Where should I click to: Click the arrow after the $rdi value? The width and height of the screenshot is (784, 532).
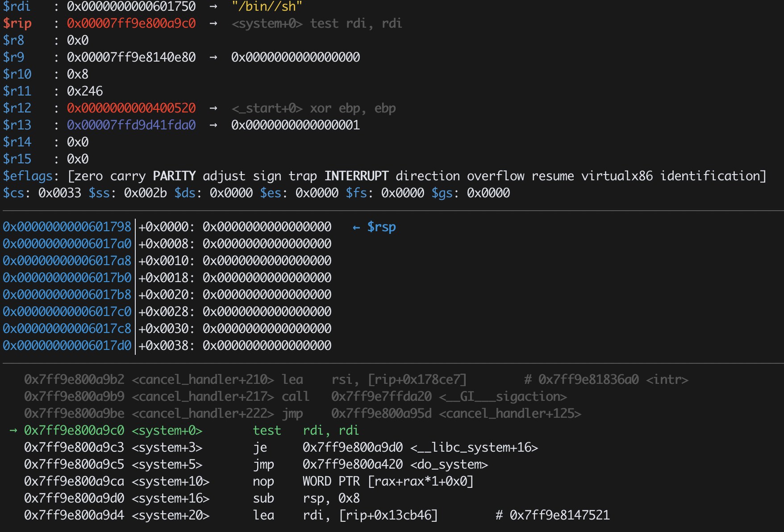pyautogui.click(x=213, y=6)
